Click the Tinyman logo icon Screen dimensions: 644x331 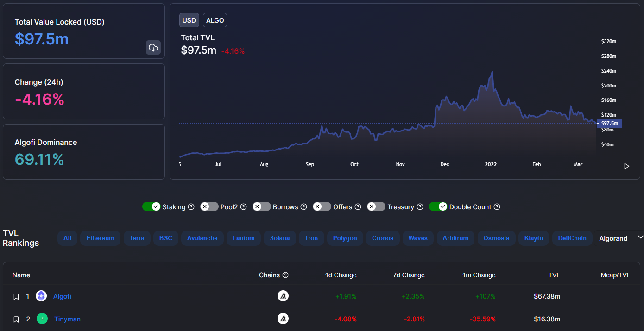42,319
